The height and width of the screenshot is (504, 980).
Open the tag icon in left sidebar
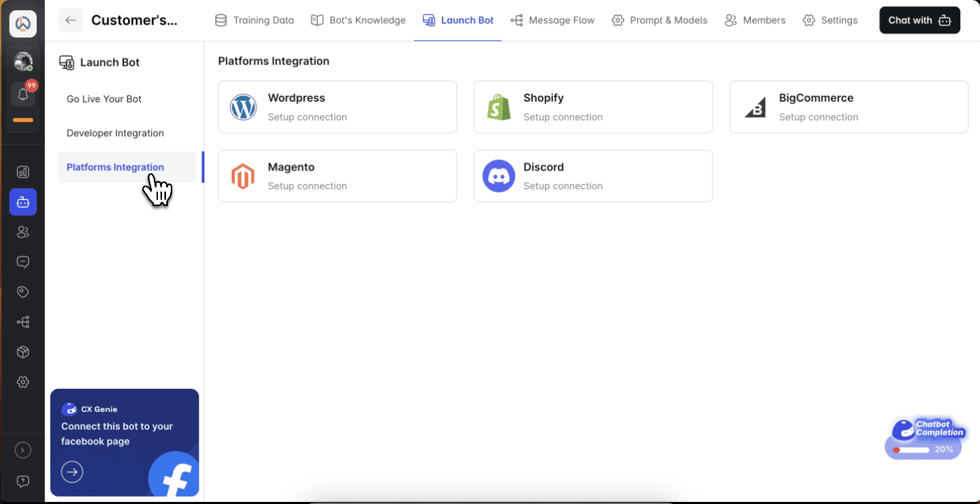pyautogui.click(x=23, y=292)
